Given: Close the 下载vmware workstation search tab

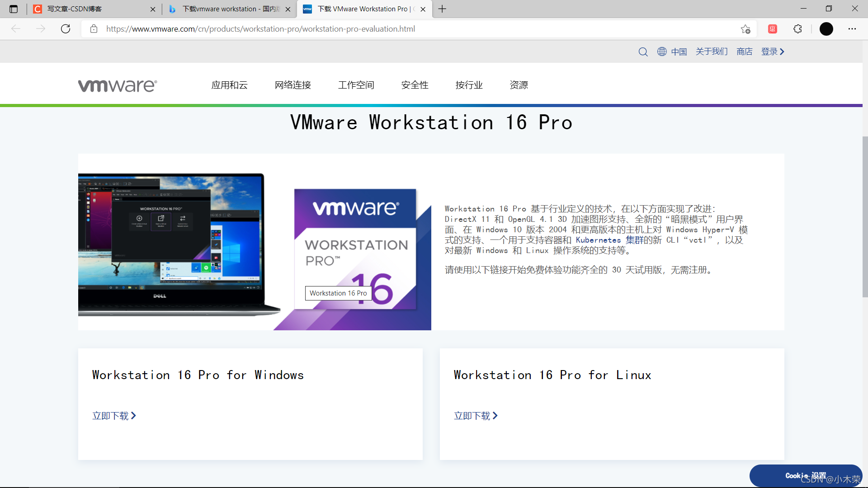Looking at the screenshot, I should pyautogui.click(x=288, y=9).
